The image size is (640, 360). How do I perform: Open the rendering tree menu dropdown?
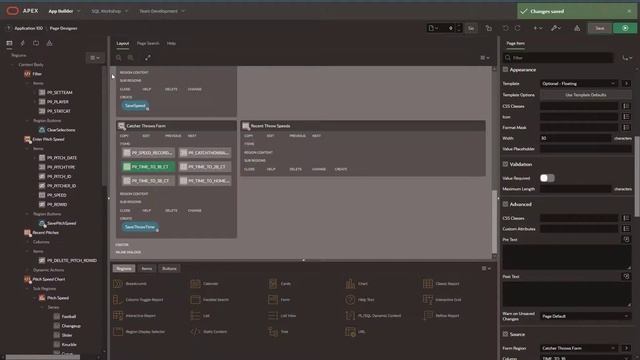95,58
